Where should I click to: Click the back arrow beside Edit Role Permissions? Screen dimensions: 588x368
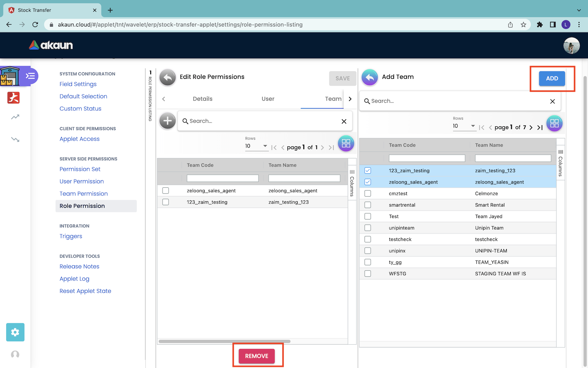167,77
